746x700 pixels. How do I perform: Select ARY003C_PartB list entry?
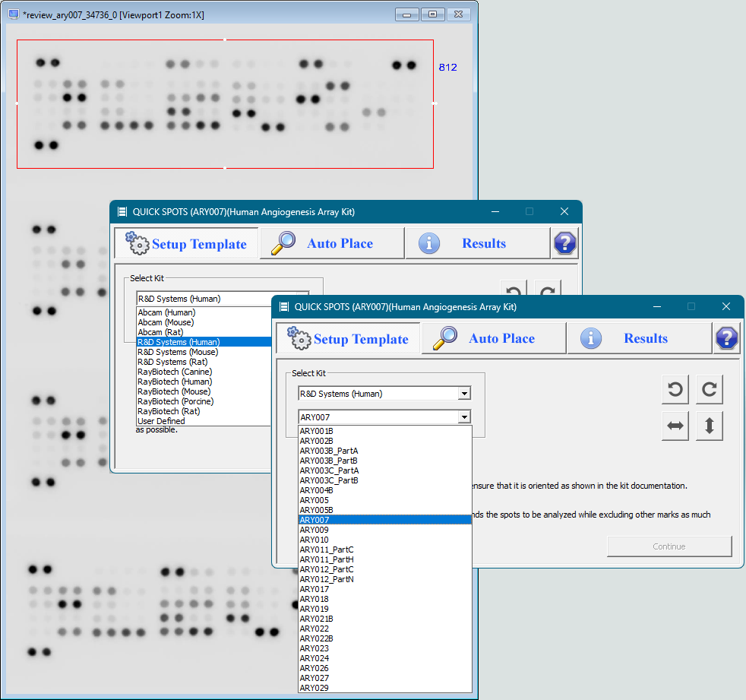pyautogui.click(x=385, y=480)
